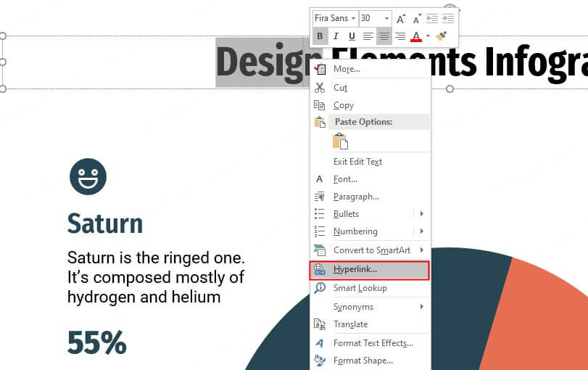Expand Convert to SmartArt submenu arrow

tap(422, 250)
